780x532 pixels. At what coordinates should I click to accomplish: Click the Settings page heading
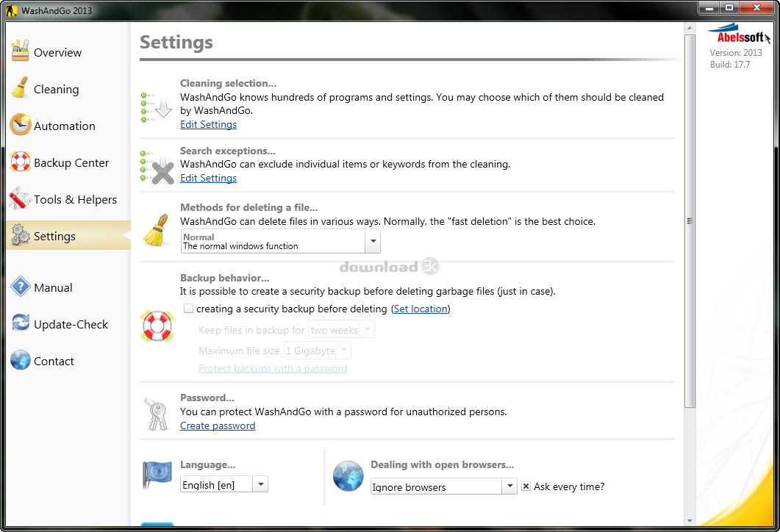point(176,43)
